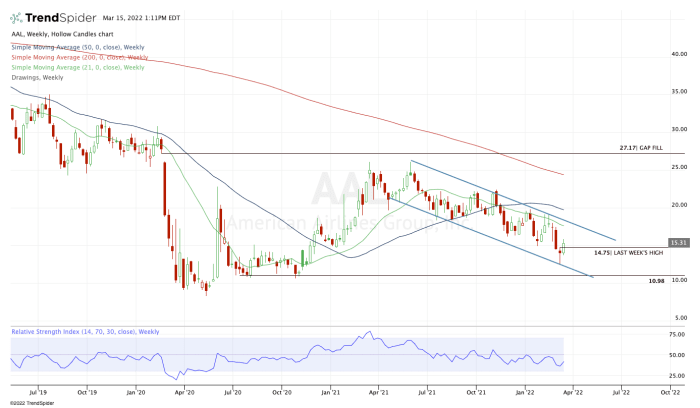700x408 pixels.
Task: Click the latest weekly candle on chart
Action: tap(564, 246)
